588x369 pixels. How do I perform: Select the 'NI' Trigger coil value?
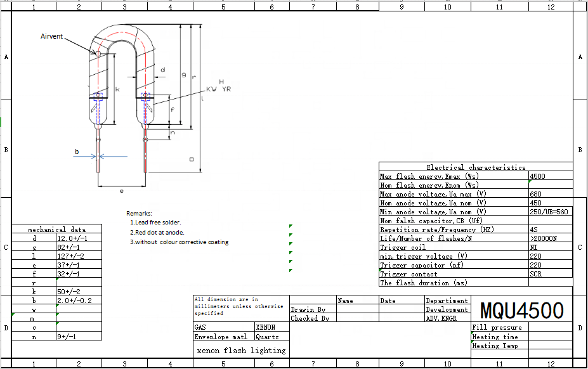pyautogui.click(x=551, y=247)
